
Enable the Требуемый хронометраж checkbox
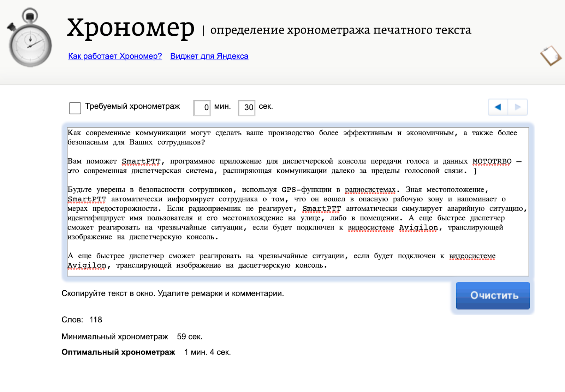[x=75, y=108]
